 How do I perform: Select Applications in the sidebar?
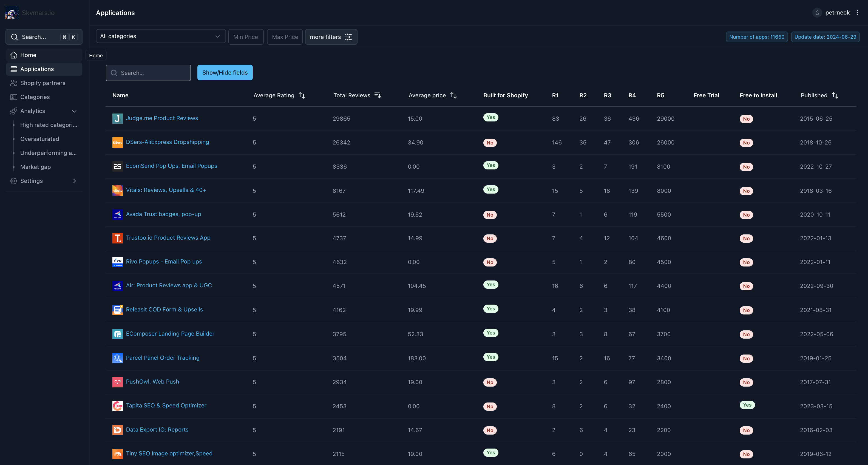44,69
